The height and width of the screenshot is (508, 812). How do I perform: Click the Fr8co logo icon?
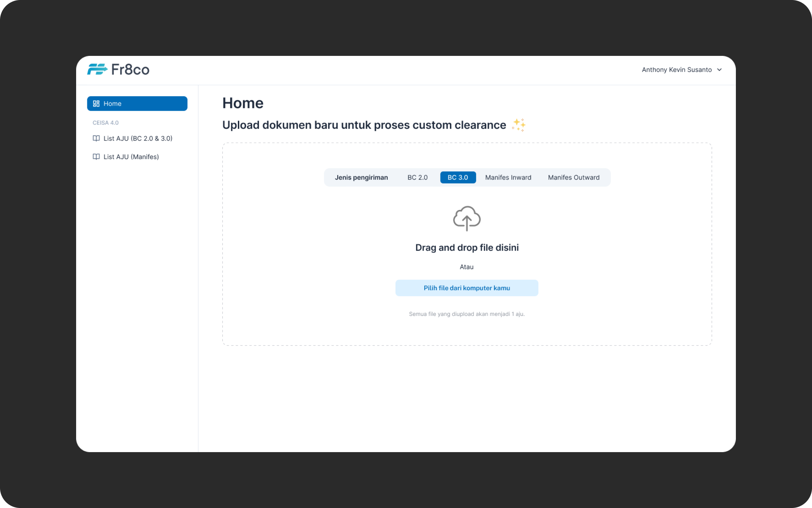click(x=97, y=69)
